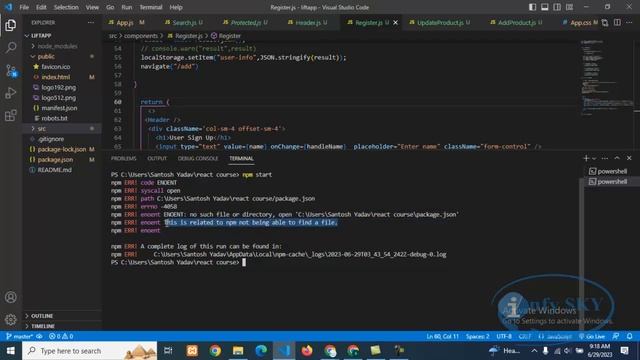The image size is (640, 360).
Task: Open notifications bell in status bar
Action: click(629, 336)
